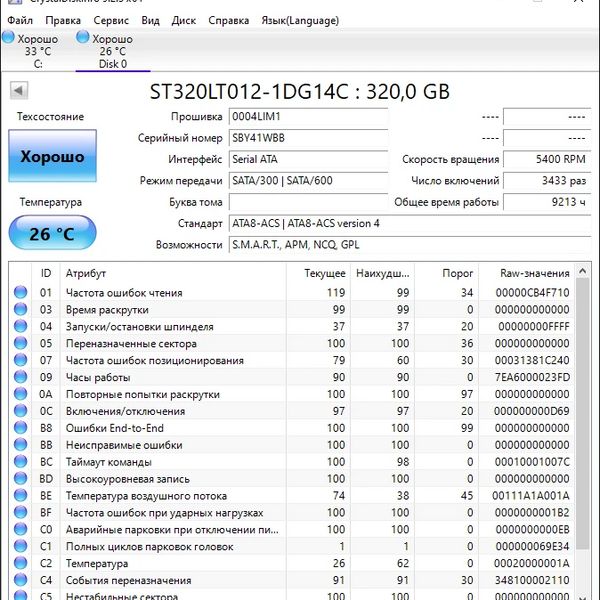
Task: Click status icon of row B8 Ошибки End-to-End
Action: [21, 428]
